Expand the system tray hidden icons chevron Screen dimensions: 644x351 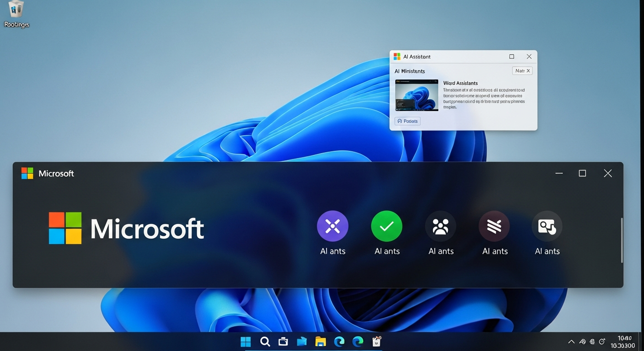[x=571, y=341]
